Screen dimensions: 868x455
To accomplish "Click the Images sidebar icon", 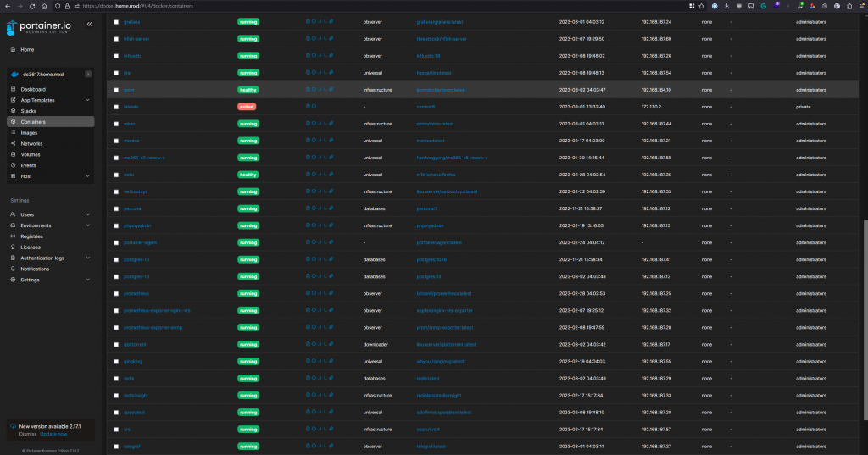I will pos(14,133).
